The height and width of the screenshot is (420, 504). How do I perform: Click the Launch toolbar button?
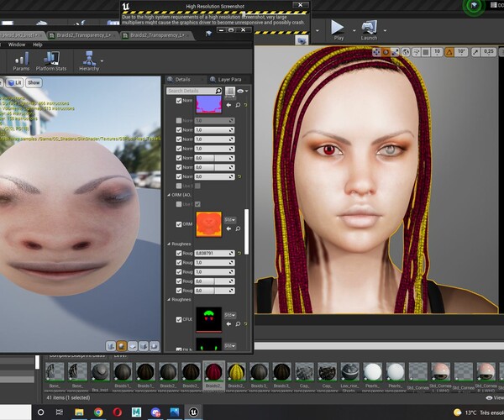click(x=369, y=30)
